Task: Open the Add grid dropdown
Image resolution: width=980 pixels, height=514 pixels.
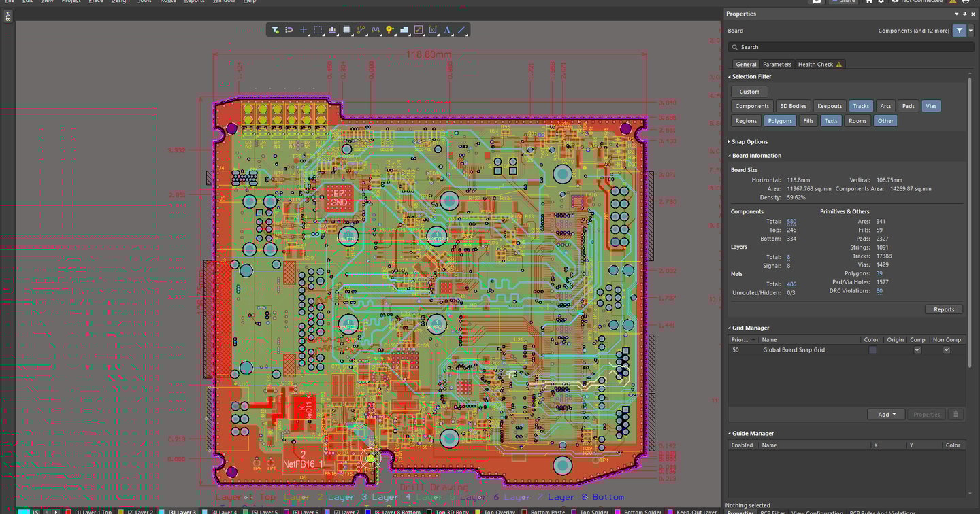Action: 885,414
